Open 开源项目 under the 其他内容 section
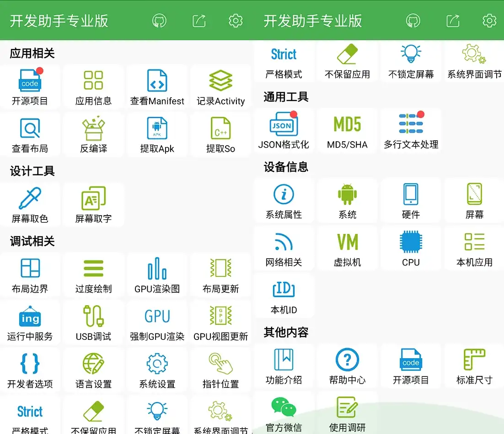The width and height of the screenshot is (504, 434). pos(411,366)
